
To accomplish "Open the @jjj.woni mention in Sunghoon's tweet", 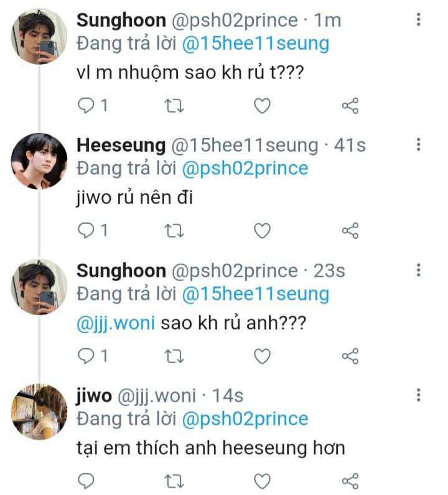I will [x=115, y=324].
